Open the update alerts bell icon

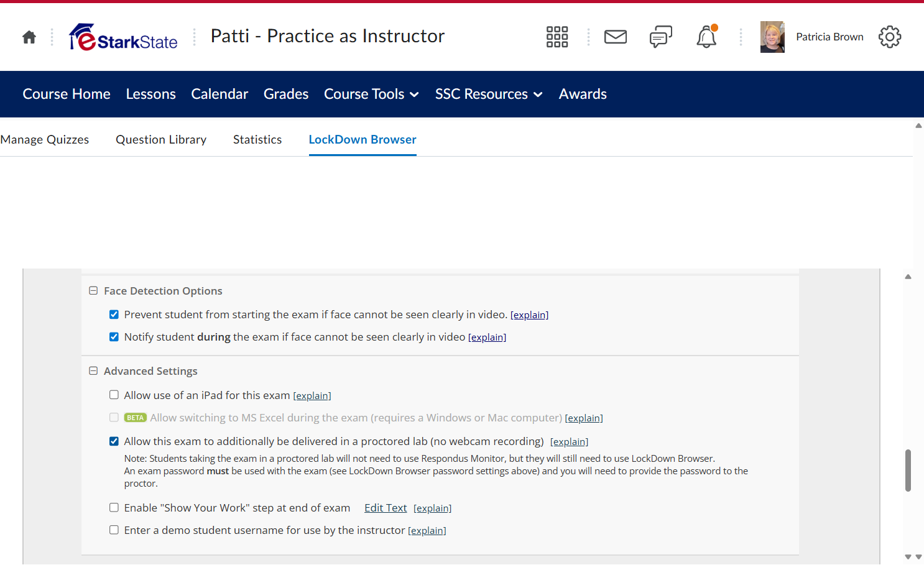706,37
